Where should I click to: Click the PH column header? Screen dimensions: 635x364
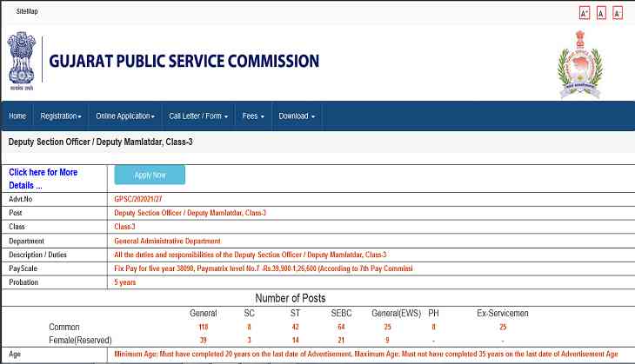(433, 313)
